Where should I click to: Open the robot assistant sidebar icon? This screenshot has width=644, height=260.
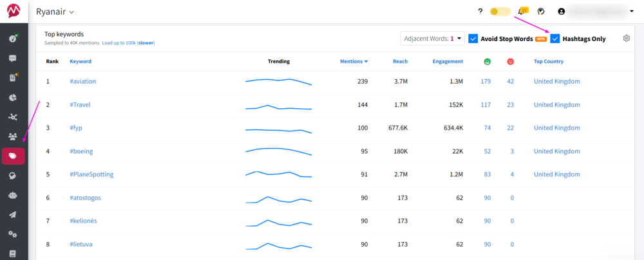[x=13, y=195]
